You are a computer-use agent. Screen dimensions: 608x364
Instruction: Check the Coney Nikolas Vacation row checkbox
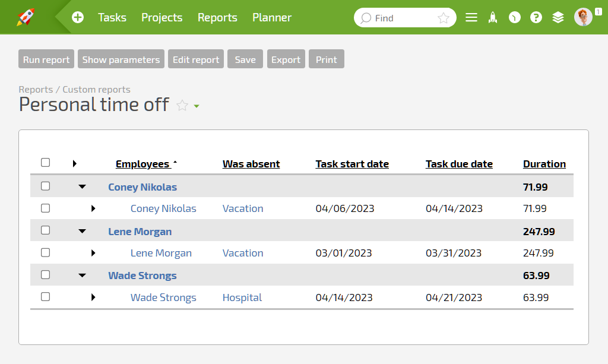(45, 208)
